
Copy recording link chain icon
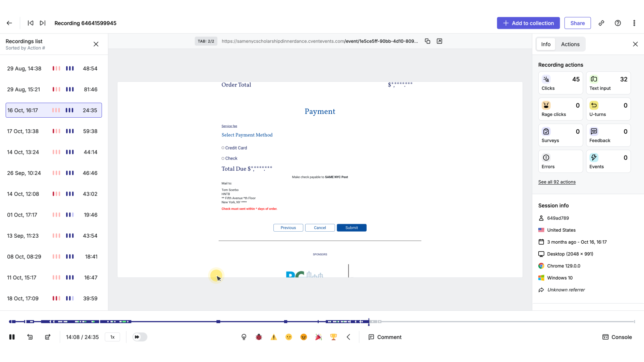coord(601,23)
